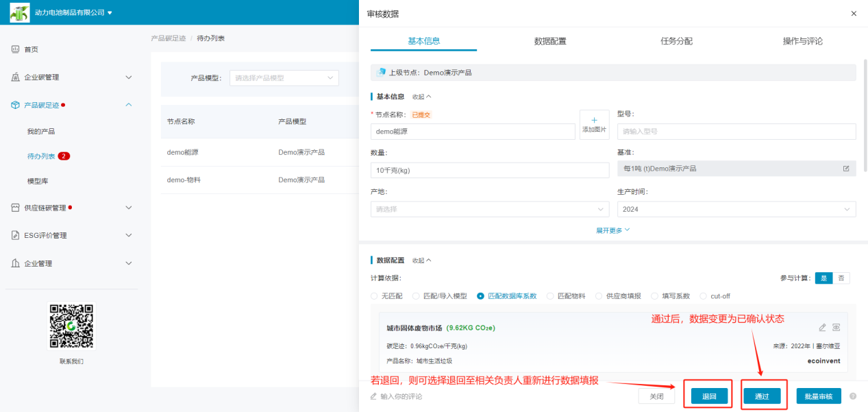This screenshot has width=868, height=412.
Task: Click the help question mark beside 批量审核
Action: (853, 396)
